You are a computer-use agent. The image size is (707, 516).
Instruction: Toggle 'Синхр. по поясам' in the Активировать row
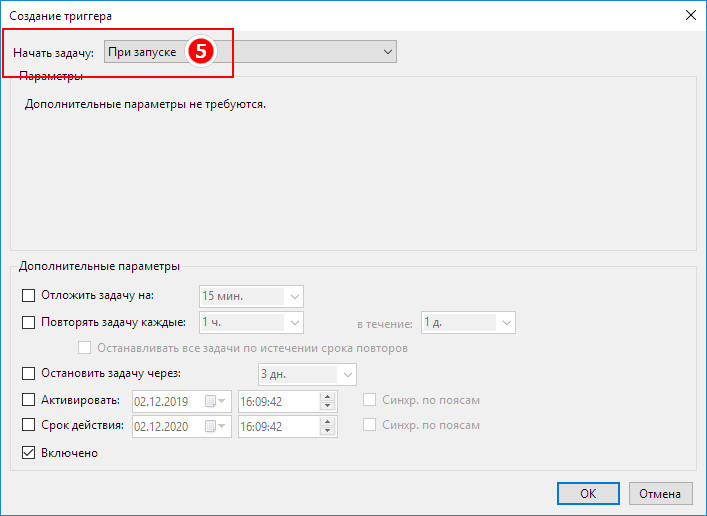click(369, 400)
